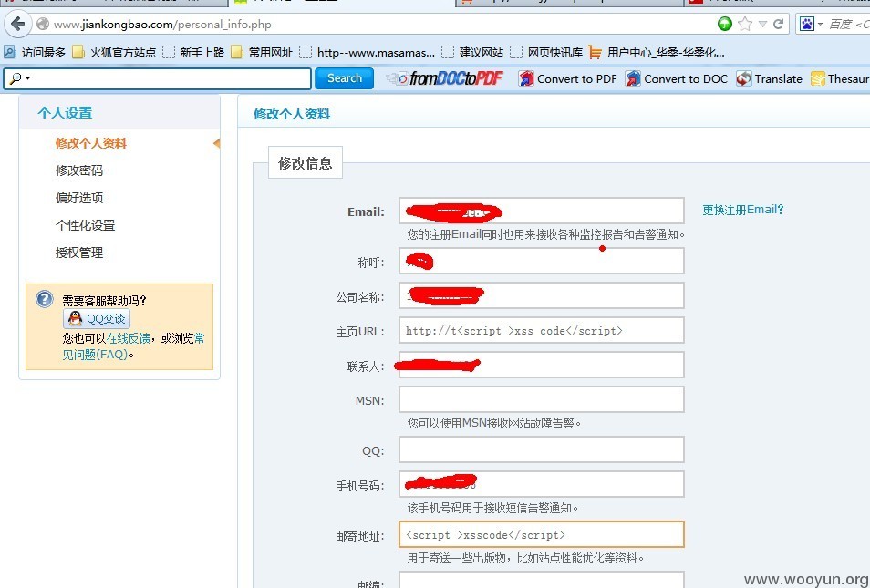Click Convert to DOC toolbar button
The height and width of the screenshot is (588, 870).
[x=677, y=78]
